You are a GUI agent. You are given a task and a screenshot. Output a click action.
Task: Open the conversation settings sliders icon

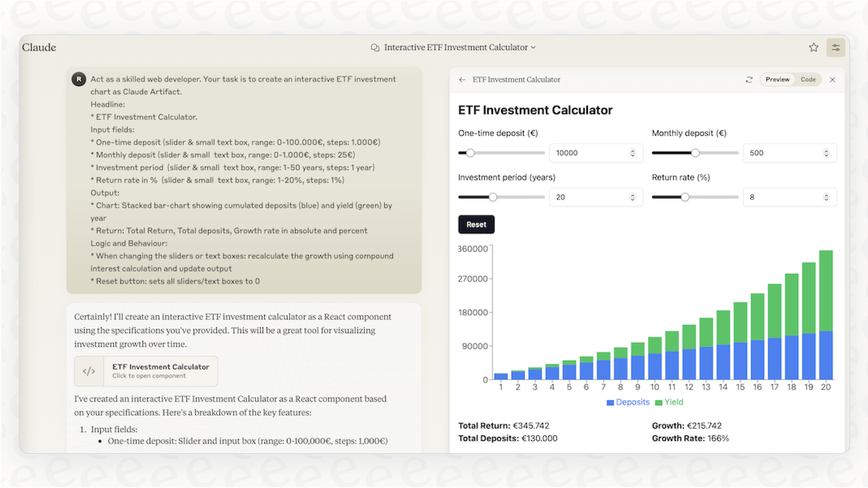point(836,47)
